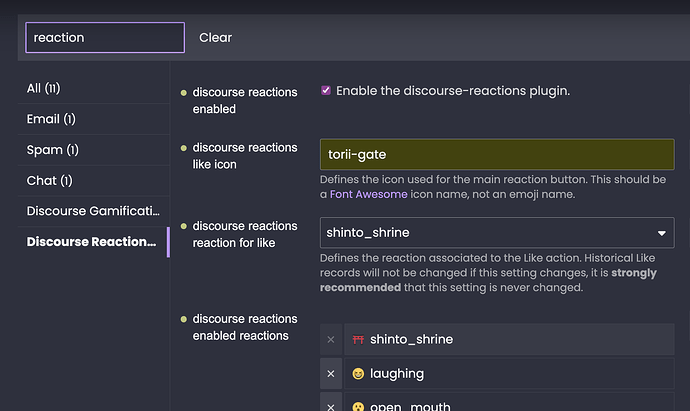Remove the shinto_shrine reaction with its X
The width and height of the screenshot is (690, 411).
[331, 339]
